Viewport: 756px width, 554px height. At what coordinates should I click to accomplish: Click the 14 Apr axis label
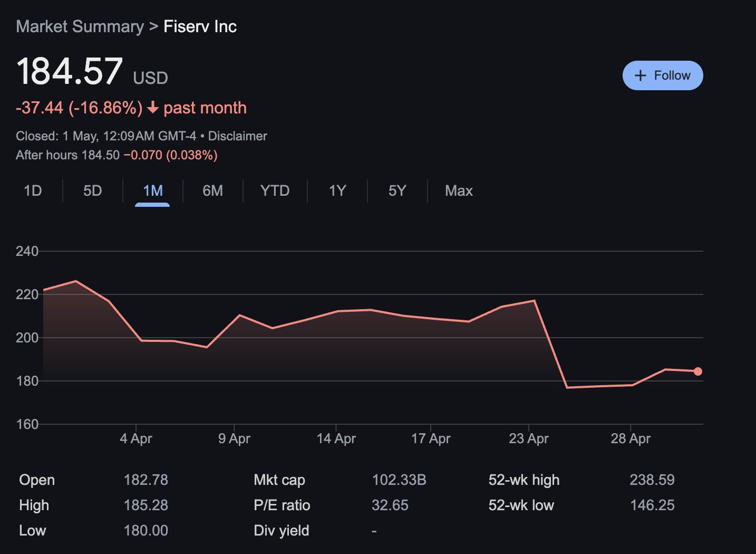pyautogui.click(x=336, y=438)
